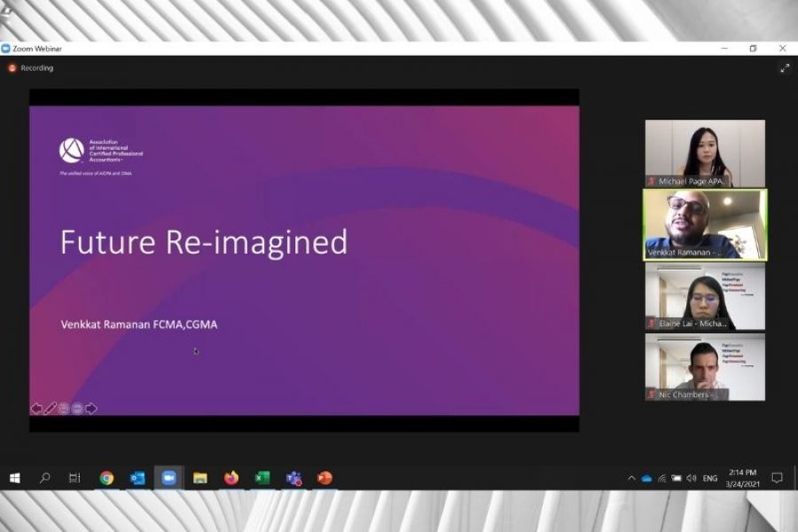Open Microsoft Teams from the taskbar

coord(293,478)
